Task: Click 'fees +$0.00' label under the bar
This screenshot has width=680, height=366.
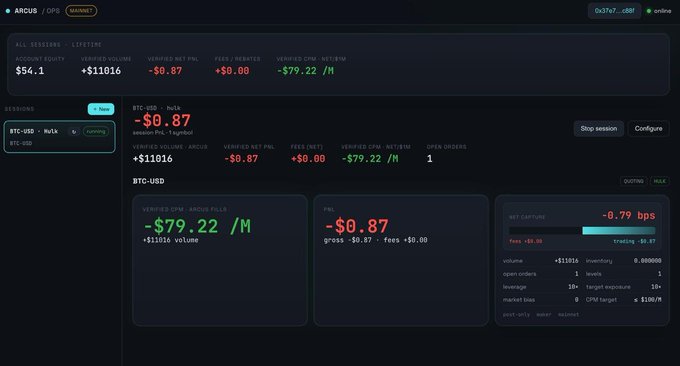Action: (x=526, y=241)
